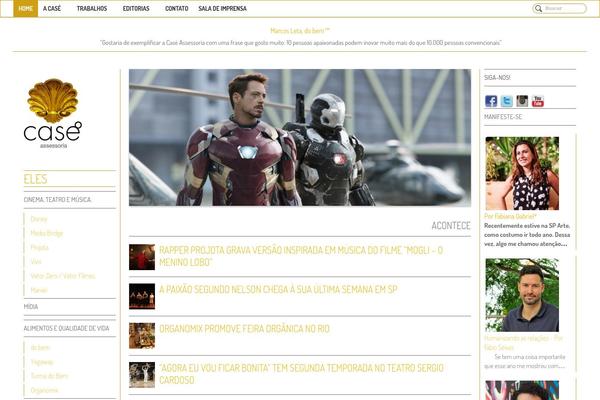The height and width of the screenshot is (400, 600).
Task: Go to the HOME menu item
Action: pos(26,8)
